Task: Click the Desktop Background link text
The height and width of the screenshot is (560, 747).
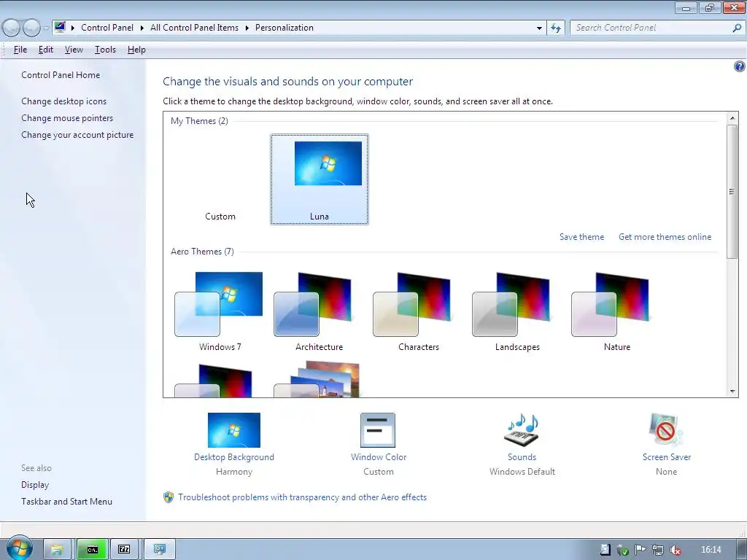Action: pos(234,457)
